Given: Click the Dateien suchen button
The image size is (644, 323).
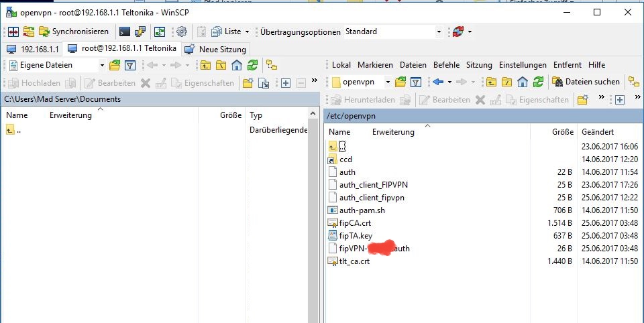Looking at the screenshot, I should tap(586, 82).
